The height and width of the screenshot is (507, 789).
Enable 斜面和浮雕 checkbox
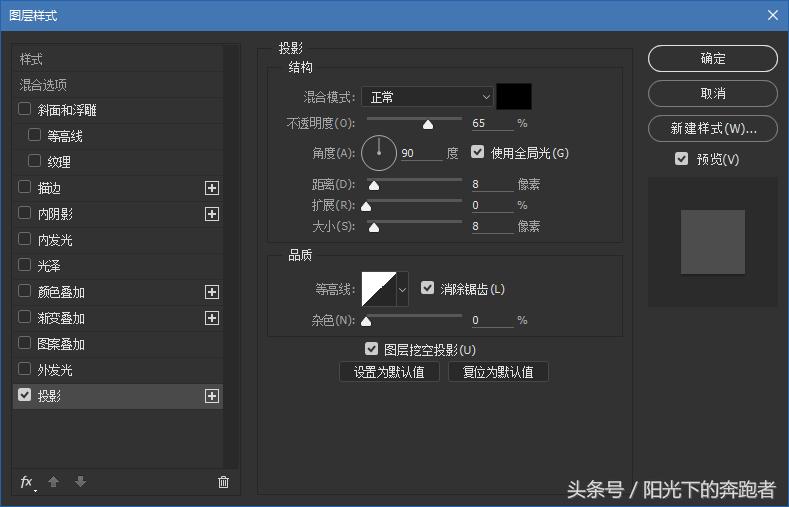[x=24, y=109]
